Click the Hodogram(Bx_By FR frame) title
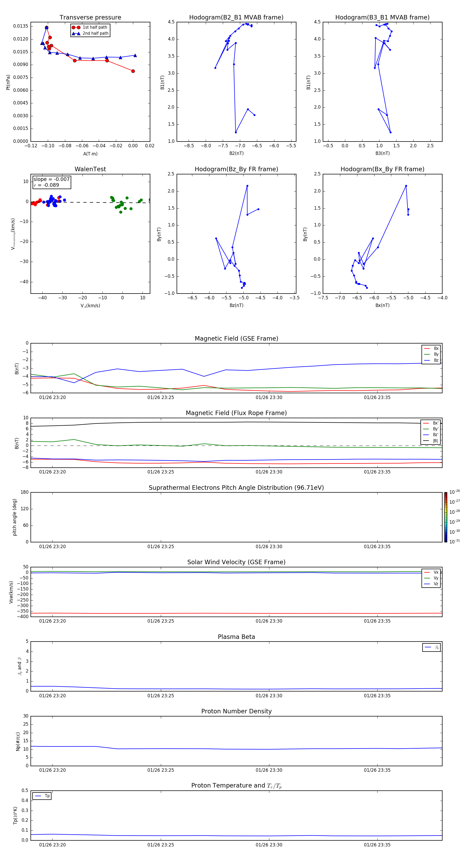This screenshot has height=868, width=473. [x=382, y=169]
